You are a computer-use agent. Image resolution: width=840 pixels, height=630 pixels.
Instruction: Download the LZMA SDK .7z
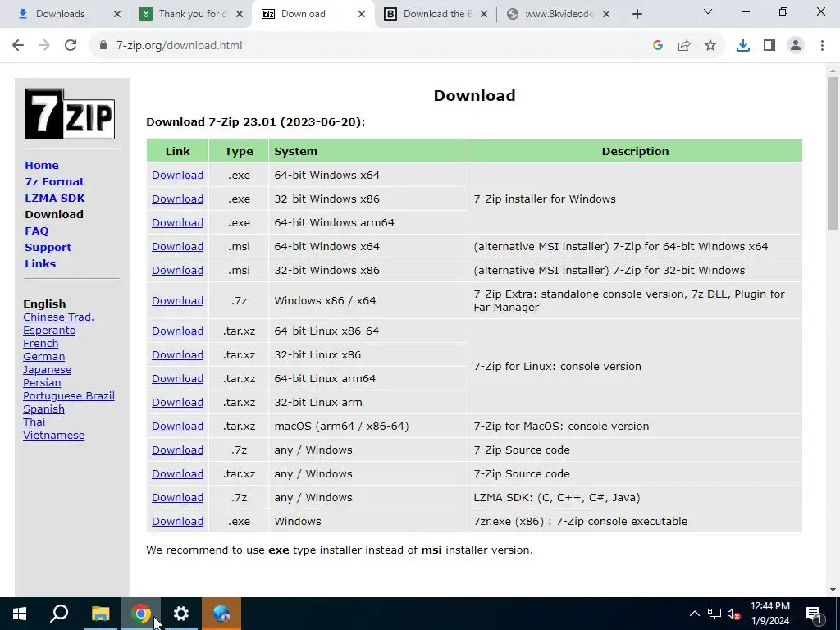pos(177,498)
